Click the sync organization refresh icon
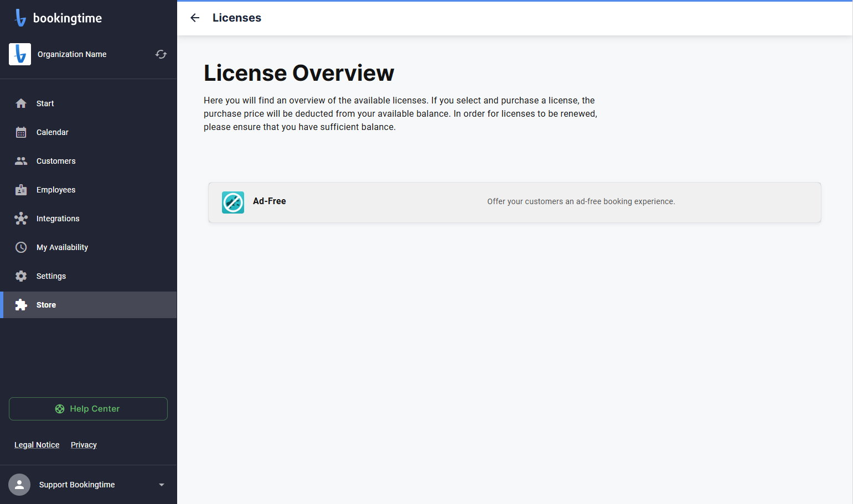 tap(161, 54)
